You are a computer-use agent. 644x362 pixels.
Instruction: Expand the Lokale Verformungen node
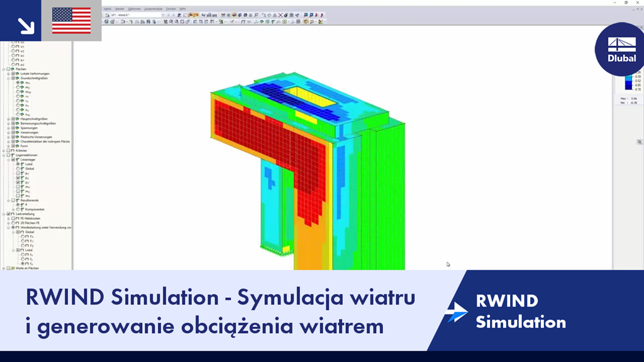coord(9,74)
